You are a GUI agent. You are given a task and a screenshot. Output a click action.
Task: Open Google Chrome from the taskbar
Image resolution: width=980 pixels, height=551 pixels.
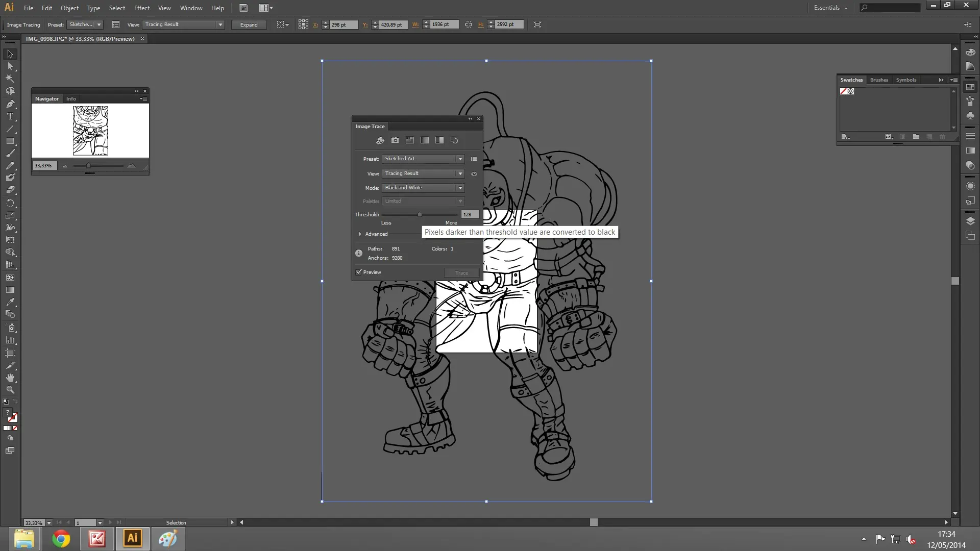click(x=61, y=539)
